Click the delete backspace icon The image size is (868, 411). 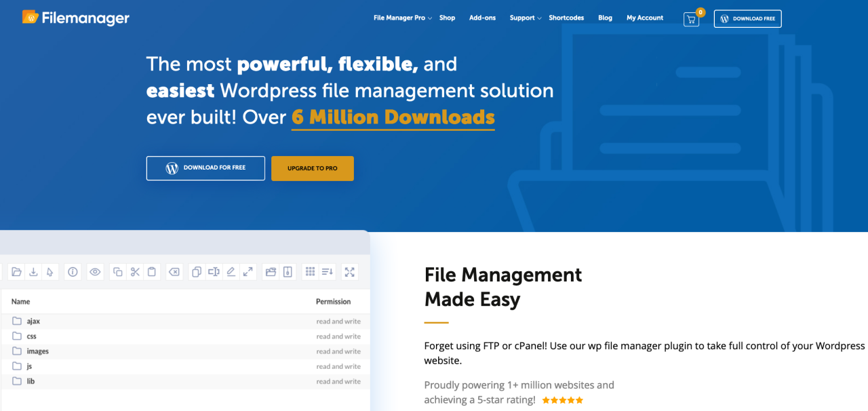point(174,272)
